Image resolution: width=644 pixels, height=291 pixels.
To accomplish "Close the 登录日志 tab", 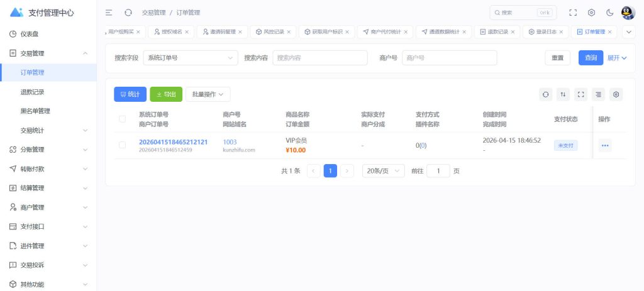I will point(561,31).
